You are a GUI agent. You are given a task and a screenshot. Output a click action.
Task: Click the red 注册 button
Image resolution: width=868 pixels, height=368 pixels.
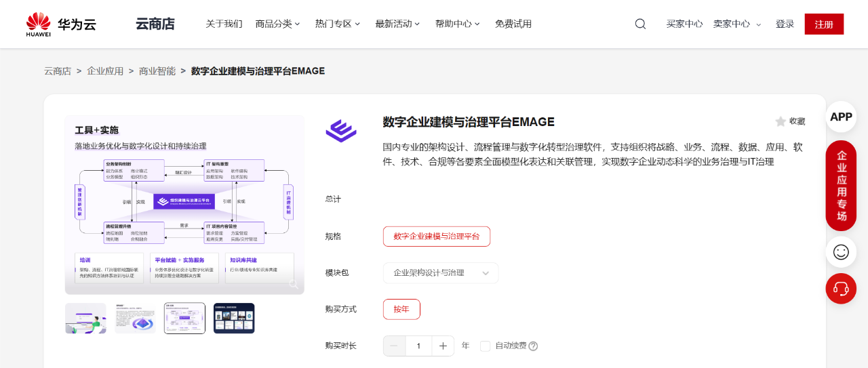point(824,24)
